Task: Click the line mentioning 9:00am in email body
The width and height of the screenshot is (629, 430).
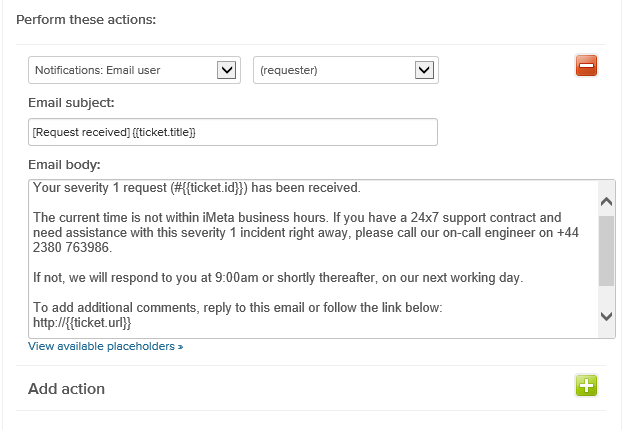Action: point(278,278)
